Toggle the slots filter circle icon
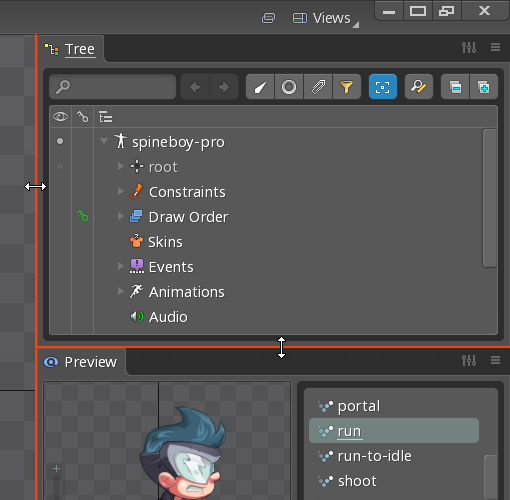510x500 pixels. (289, 87)
